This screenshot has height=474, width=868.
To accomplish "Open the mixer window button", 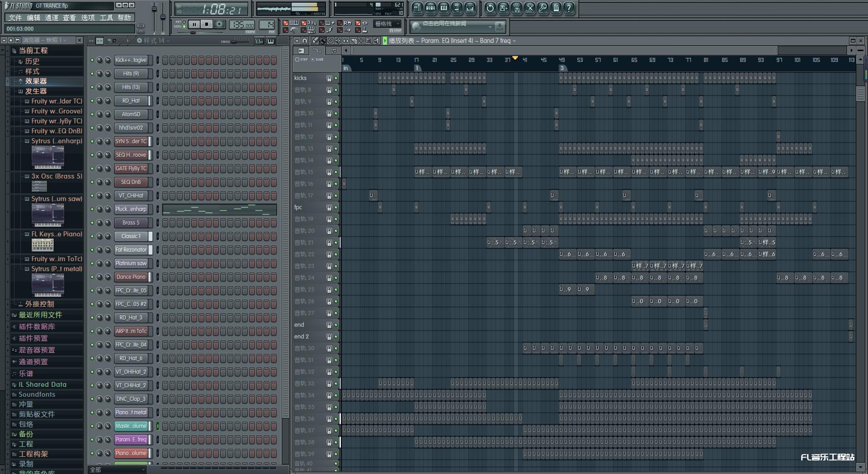I will (x=470, y=8).
